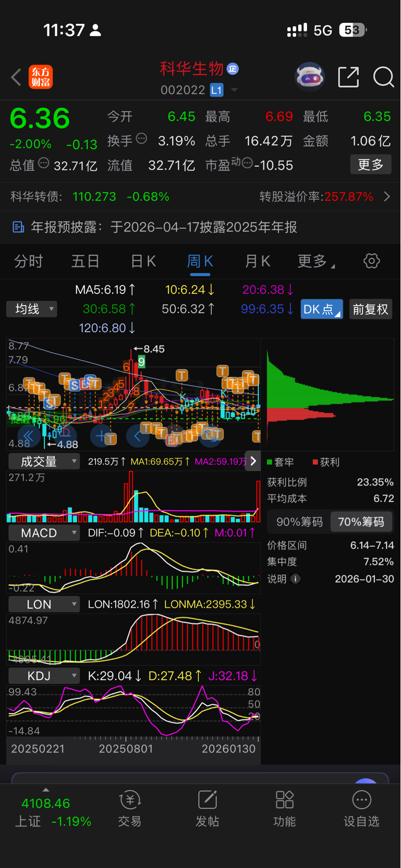Open chart settings gear
Image resolution: width=401 pixels, height=868 pixels.
tap(372, 261)
